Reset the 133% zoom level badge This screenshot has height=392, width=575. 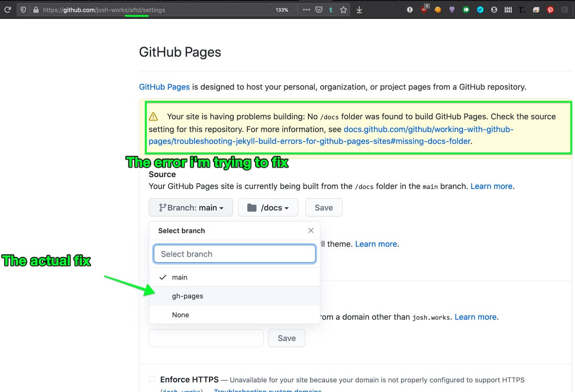[x=282, y=10]
